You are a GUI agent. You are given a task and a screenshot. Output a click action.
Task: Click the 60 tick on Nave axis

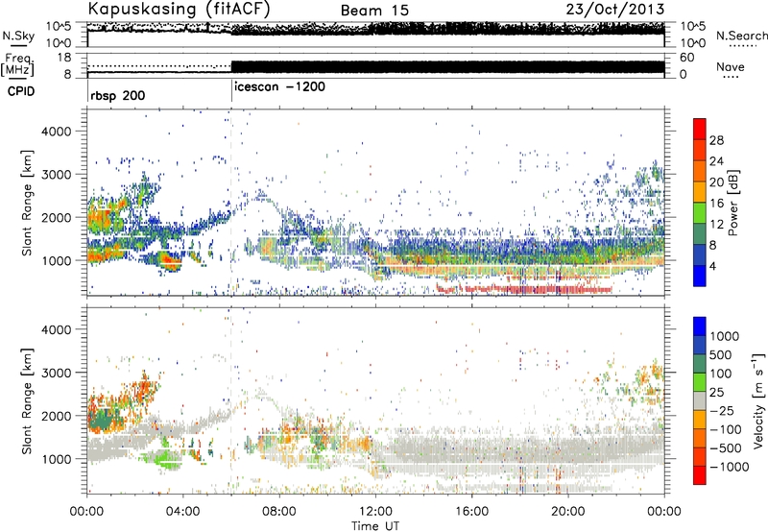[687, 58]
